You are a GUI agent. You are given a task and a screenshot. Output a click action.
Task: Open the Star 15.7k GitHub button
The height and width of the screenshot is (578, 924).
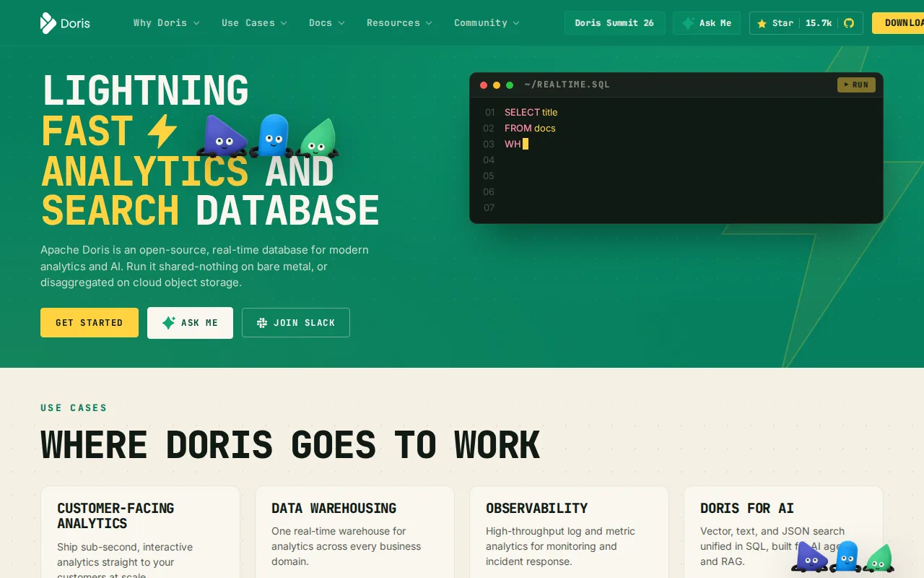point(806,23)
